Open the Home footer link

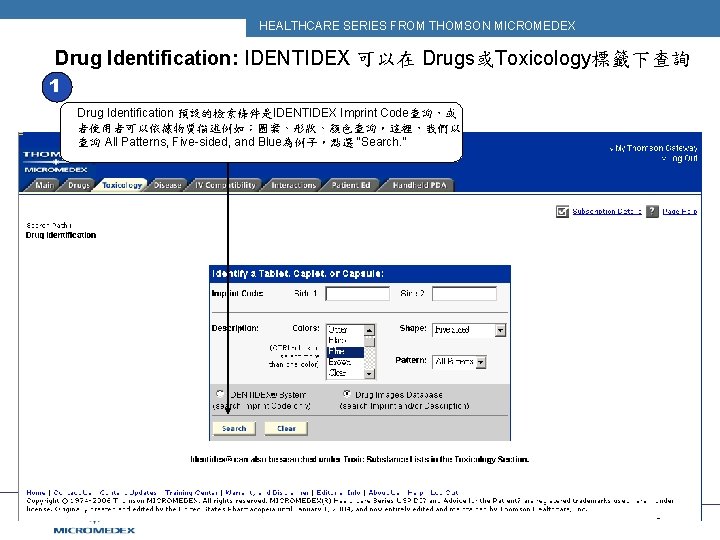[36, 492]
